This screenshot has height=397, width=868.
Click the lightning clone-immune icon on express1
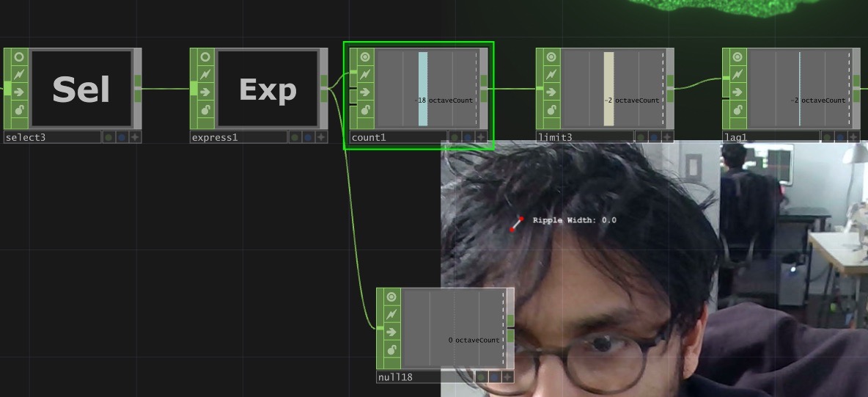[205, 74]
